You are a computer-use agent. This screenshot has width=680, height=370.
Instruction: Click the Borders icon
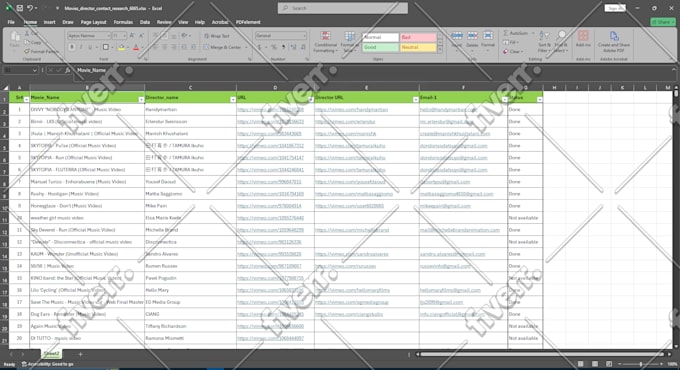tap(105, 47)
